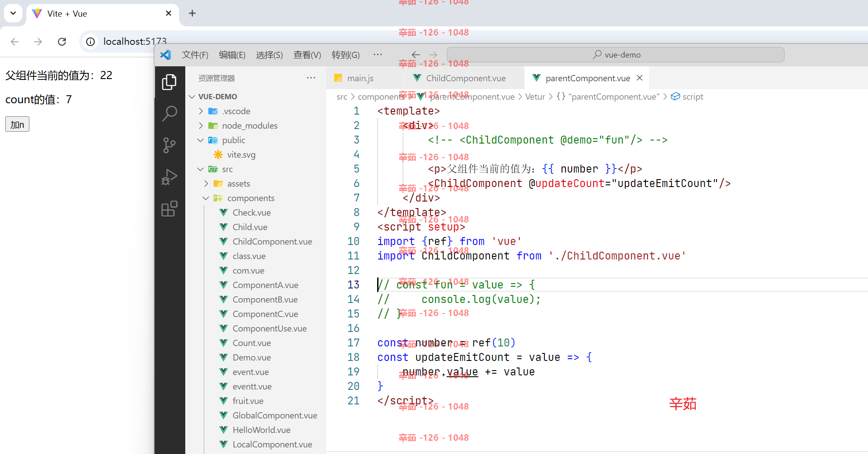
Task: Open vite.svg in the explorer
Action: pos(256,155)
